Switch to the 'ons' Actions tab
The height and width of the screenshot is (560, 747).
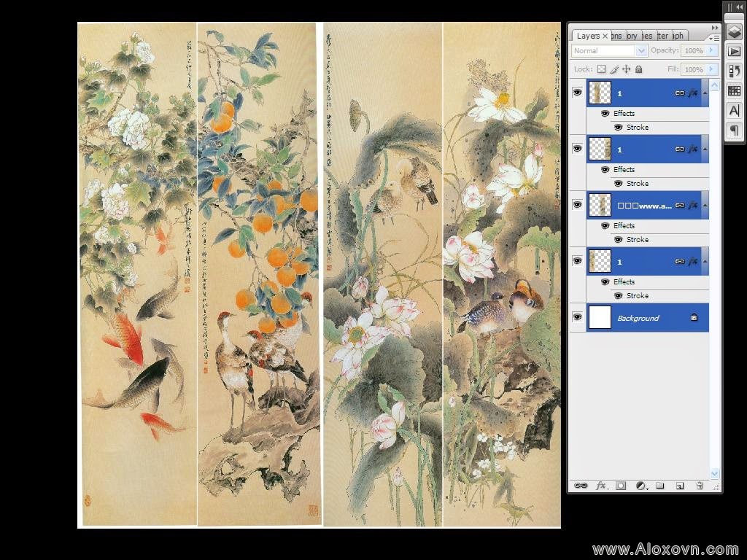point(617,36)
